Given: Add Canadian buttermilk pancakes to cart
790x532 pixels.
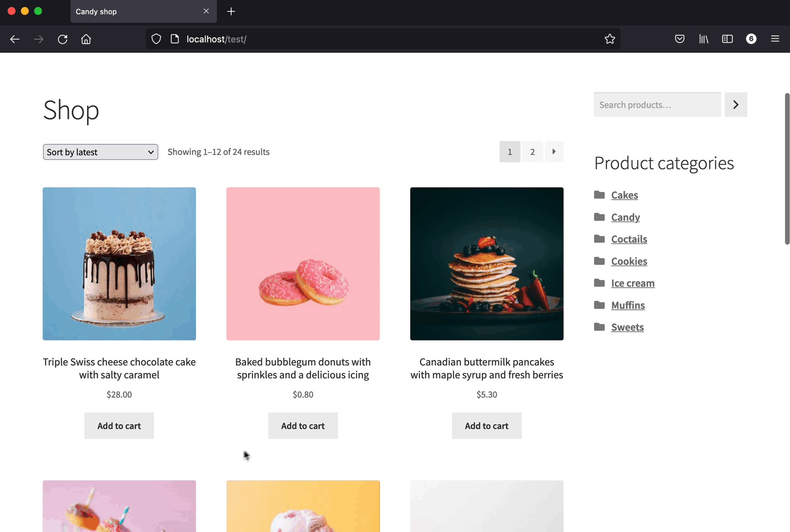Looking at the screenshot, I should pos(486,425).
